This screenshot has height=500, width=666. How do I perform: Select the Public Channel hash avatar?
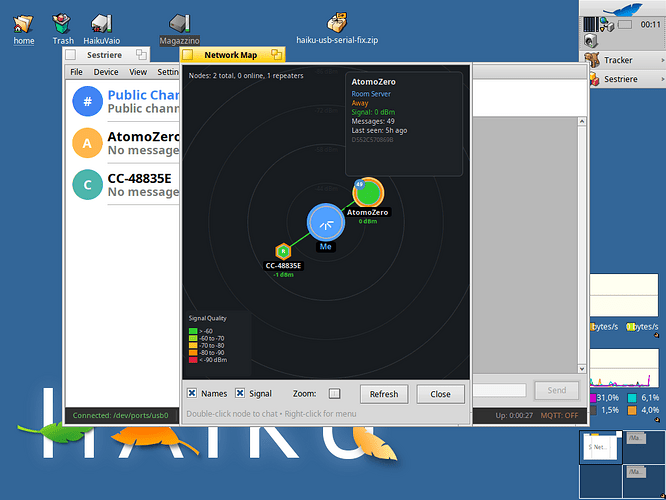(x=87, y=101)
